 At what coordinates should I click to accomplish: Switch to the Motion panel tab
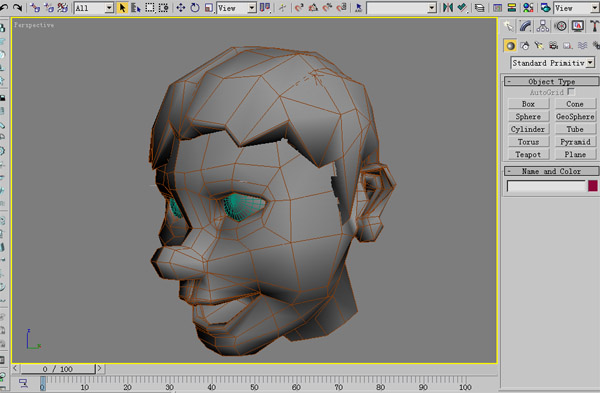point(560,26)
